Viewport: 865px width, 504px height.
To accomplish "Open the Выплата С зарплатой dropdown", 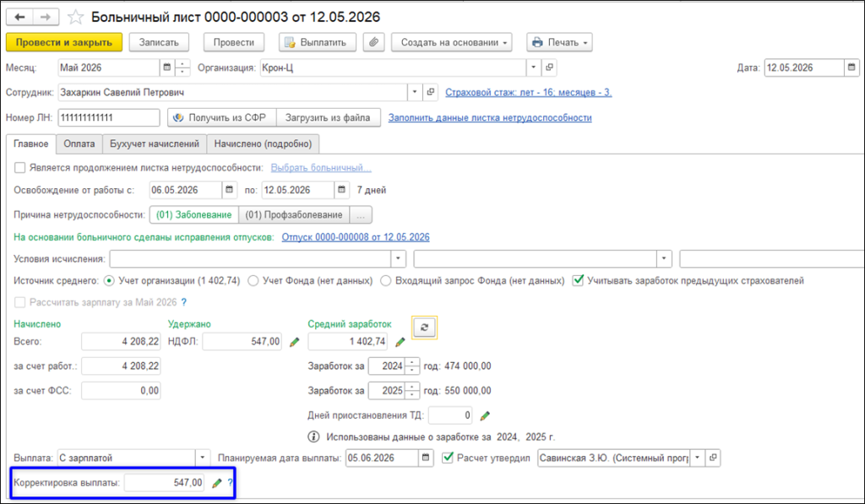I will click(203, 458).
